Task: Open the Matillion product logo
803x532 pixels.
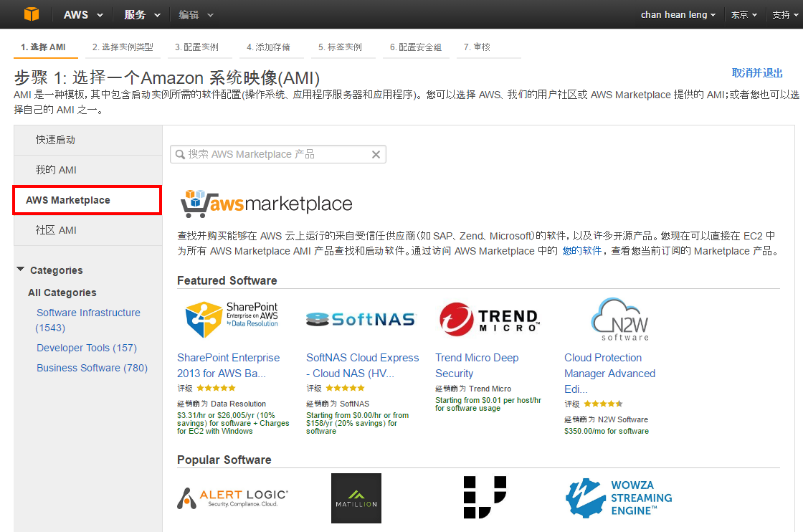Action: tap(356, 498)
